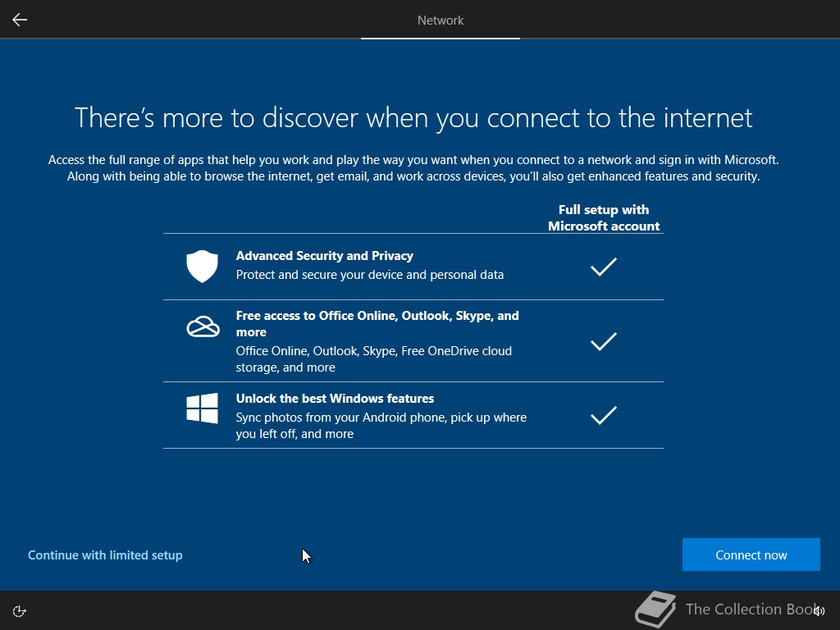This screenshot has height=630, width=840.
Task: Click the OneDrive cloud icon
Action: click(203, 326)
